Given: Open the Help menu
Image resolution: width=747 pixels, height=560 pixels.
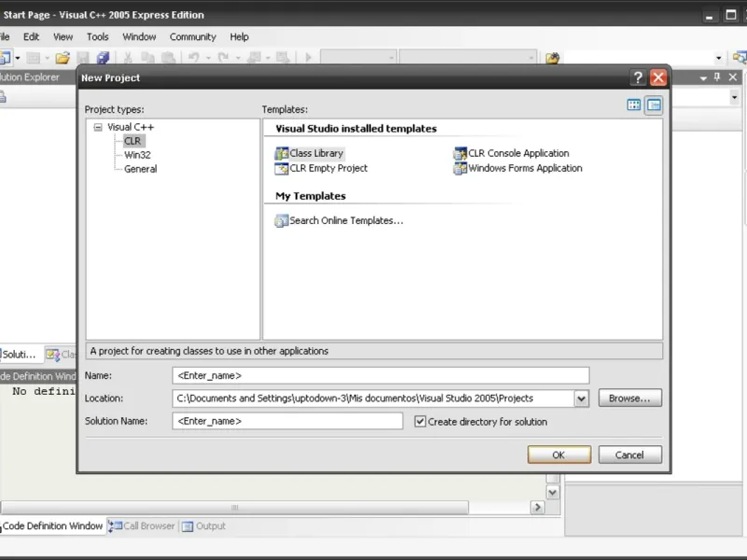Looking at the screenshot, I should 239,36.
